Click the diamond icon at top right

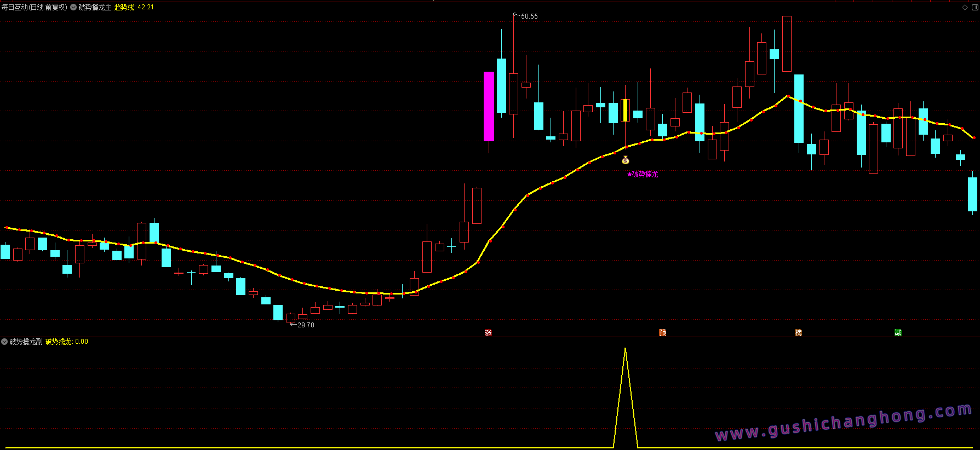click(965, 8)
